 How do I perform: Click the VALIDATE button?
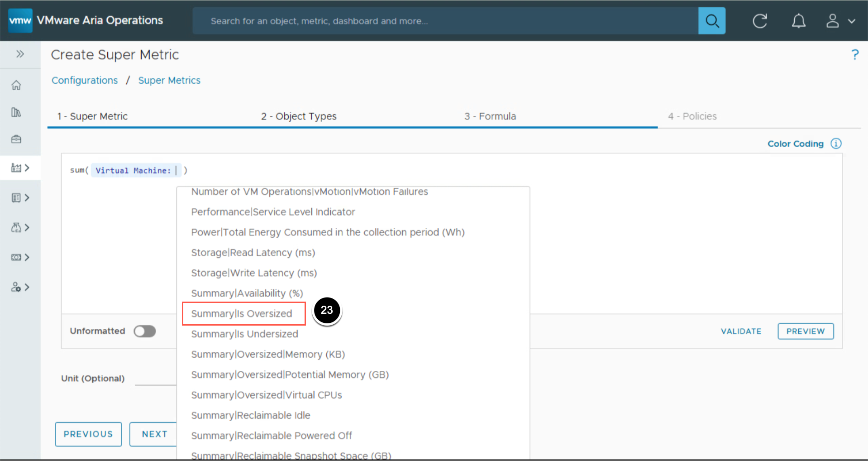click(741, 331)
